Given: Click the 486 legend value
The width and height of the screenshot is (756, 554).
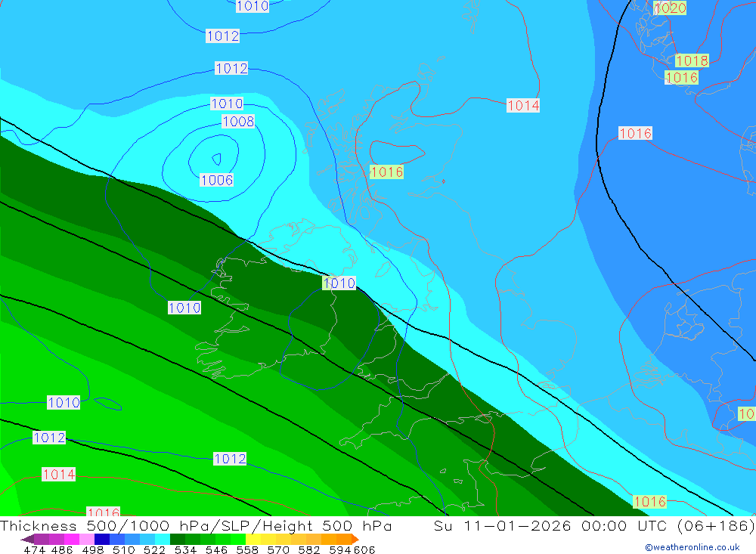Looking at the screenshot, I should [x=61, y=549].
